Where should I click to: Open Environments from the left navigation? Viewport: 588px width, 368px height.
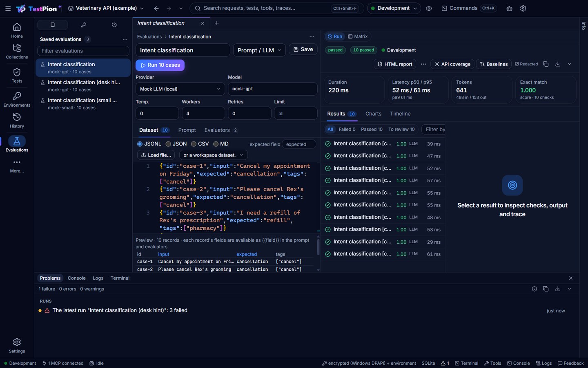[17, 99]
